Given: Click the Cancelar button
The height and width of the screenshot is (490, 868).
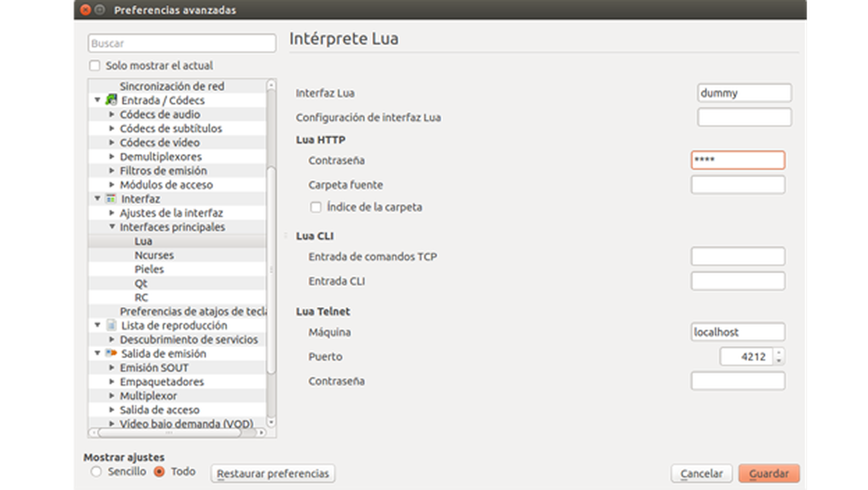Looking at the screenshot, I should [x=702, y=473].
